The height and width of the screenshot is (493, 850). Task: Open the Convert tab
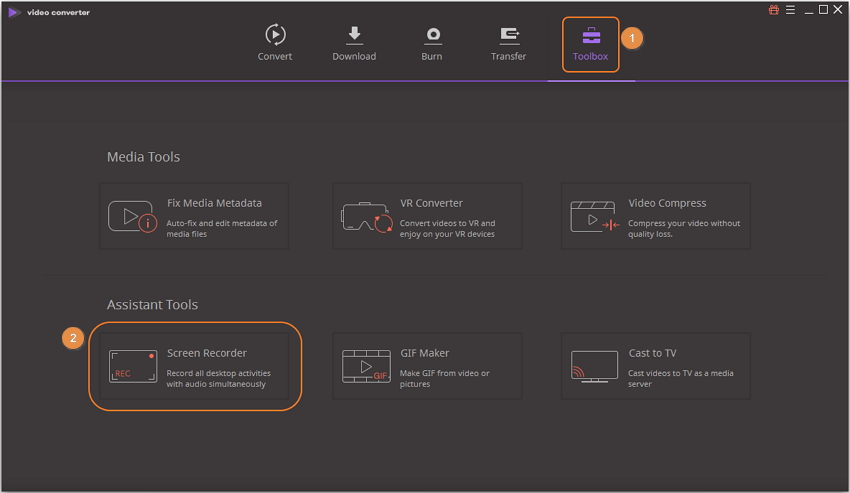[275, 43]
